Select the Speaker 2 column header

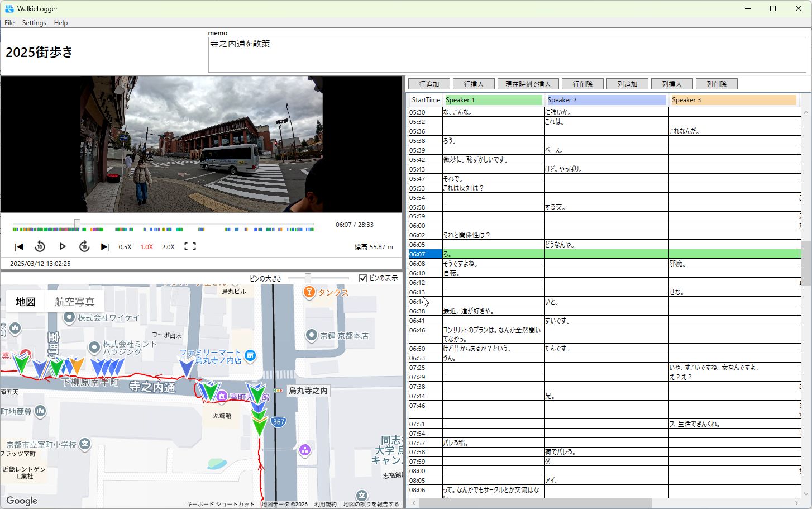tap(606, 100)
